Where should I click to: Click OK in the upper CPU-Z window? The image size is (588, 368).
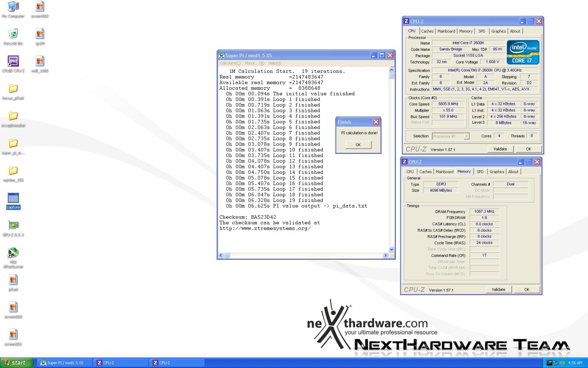pyautogui.click(x=528, y=149)
